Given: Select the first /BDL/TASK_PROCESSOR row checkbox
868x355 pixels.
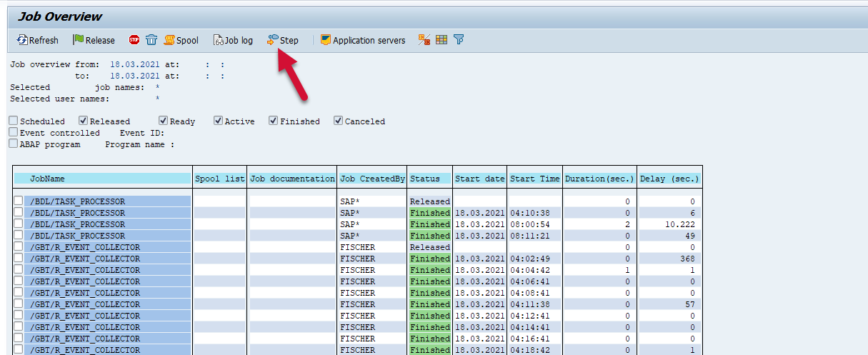Looking at the screenshot, I should pyautogui.click(x=19, y=201).
